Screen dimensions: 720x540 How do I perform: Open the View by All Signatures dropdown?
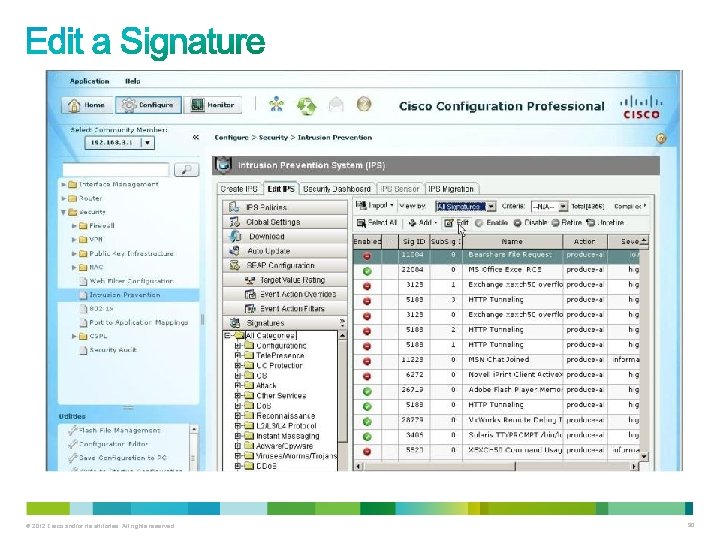click(466, 207)
